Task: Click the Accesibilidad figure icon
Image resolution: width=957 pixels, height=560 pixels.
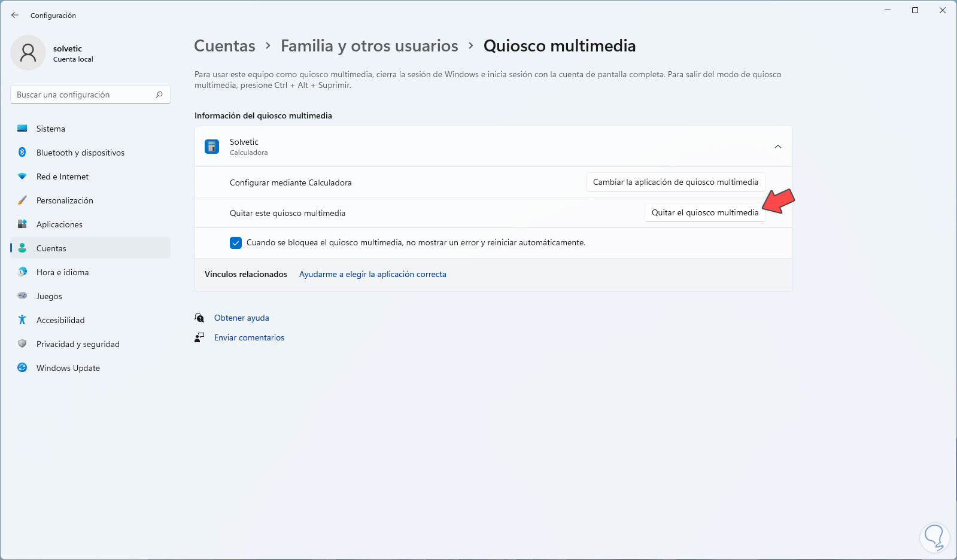Action: click(x=22, y=320)
